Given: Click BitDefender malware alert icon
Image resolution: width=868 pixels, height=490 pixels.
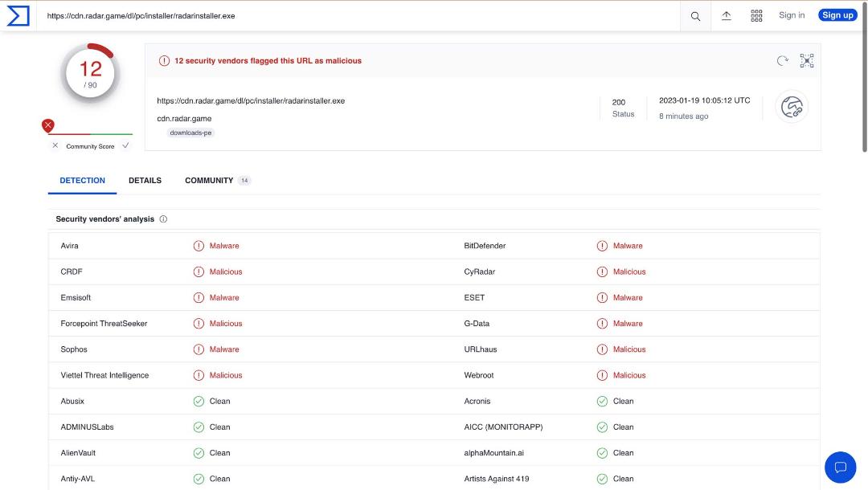Looking at the screenshot, I should point(602,246).
